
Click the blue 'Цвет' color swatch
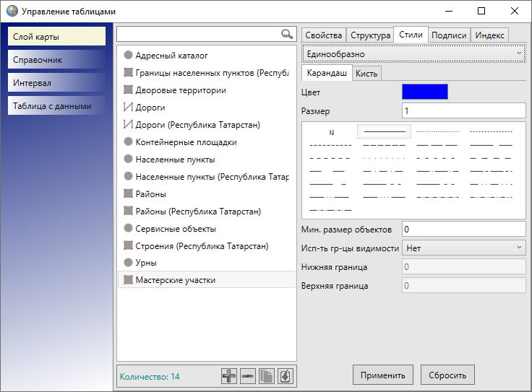point(424,92)
